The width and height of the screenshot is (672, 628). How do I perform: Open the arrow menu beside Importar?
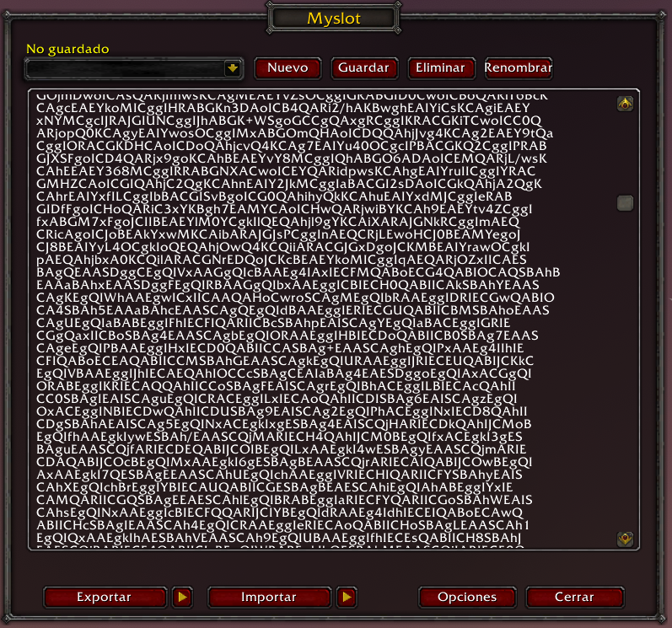pos(346,597)
